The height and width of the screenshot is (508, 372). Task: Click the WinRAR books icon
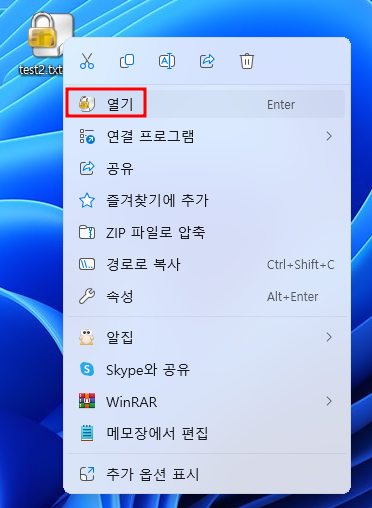point(87,401)
